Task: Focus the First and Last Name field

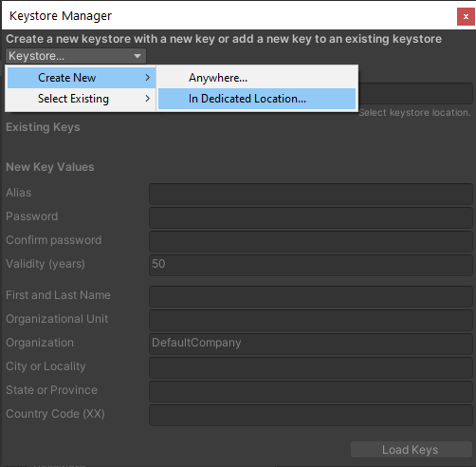Action: tap(311, 296)
